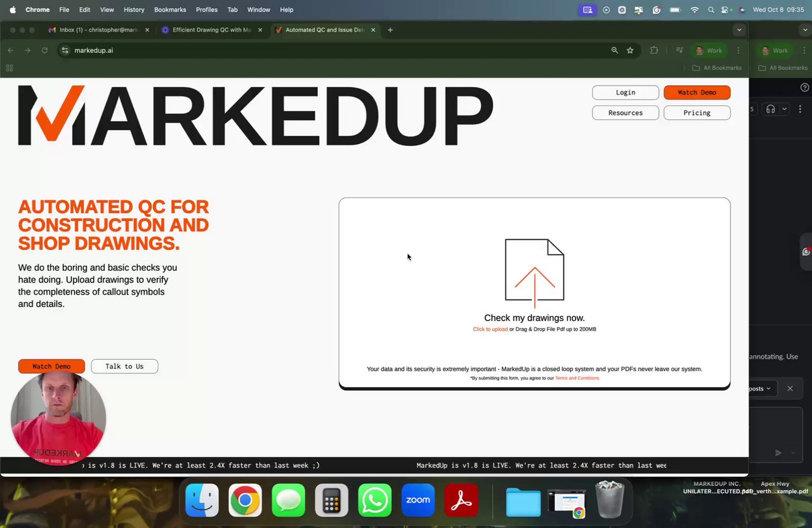The image size is (812, 528).
Task: Click the date and time in menu bar
Action: point(778,10)
